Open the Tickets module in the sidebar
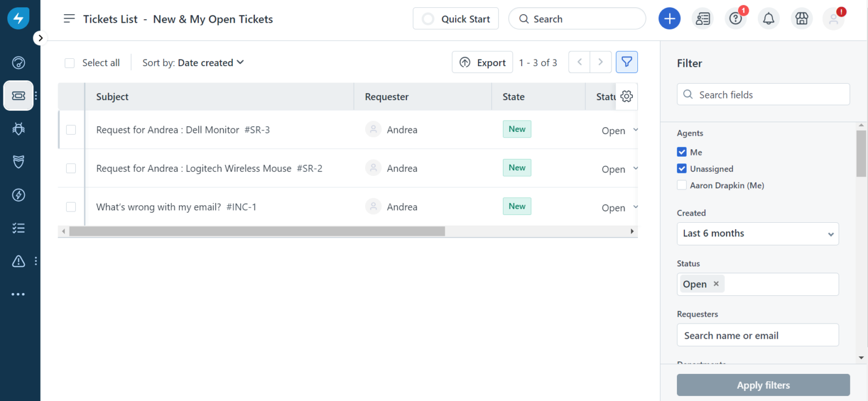The height and width of the screenshot is (401, 868). pos(18,96)
